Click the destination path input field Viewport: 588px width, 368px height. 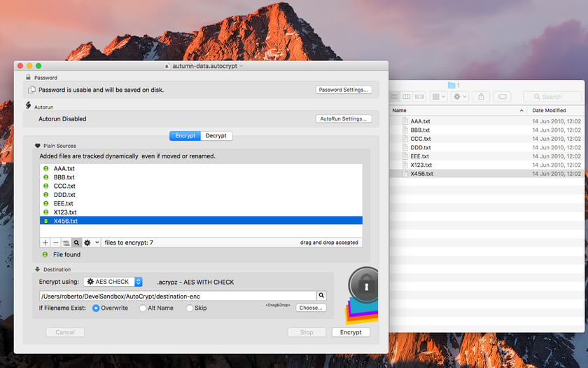click(x=178, y=296)
